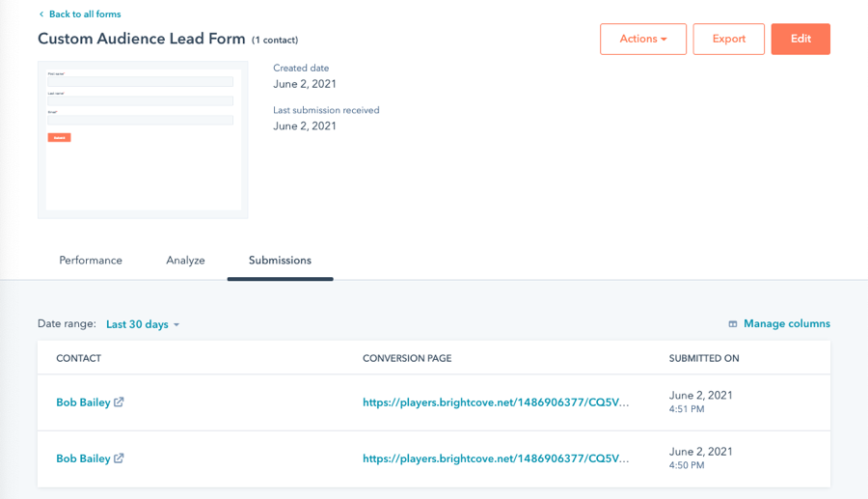Open the form preview thumbnail

pyautogui.click(x=142, y=139)
